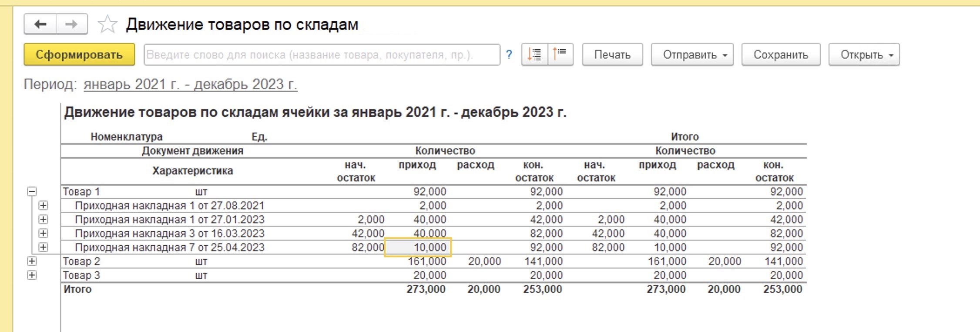Viewport: 980px width, 332px height.
Task: Click the 161,000 приход cell left of 20,000 расход
Action: 427,261
